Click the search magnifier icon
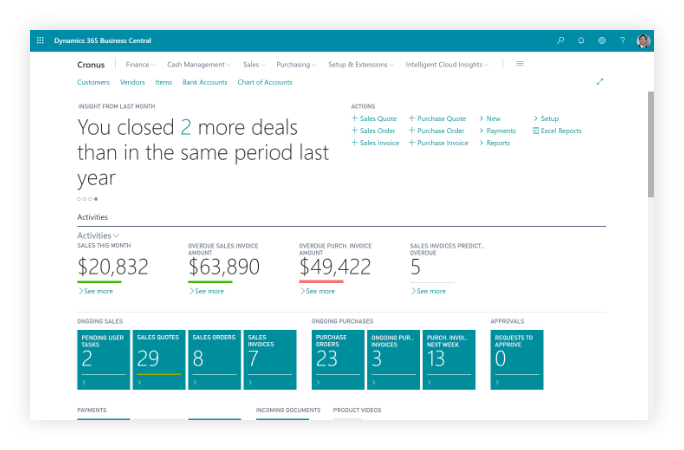This screenshot has height=450, width=684. pyautogui.click(x=560, y=41)
